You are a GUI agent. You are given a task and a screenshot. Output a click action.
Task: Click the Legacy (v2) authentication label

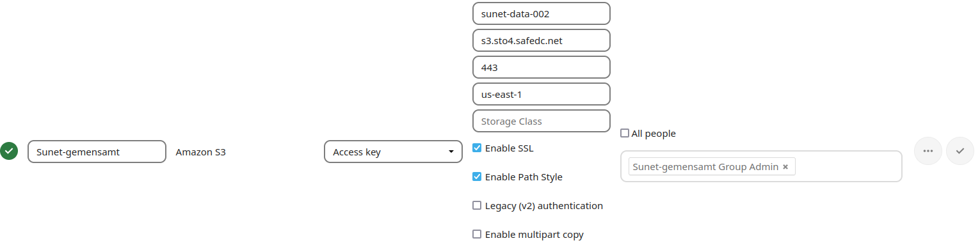pyautogui.click(x=544, y=206)
